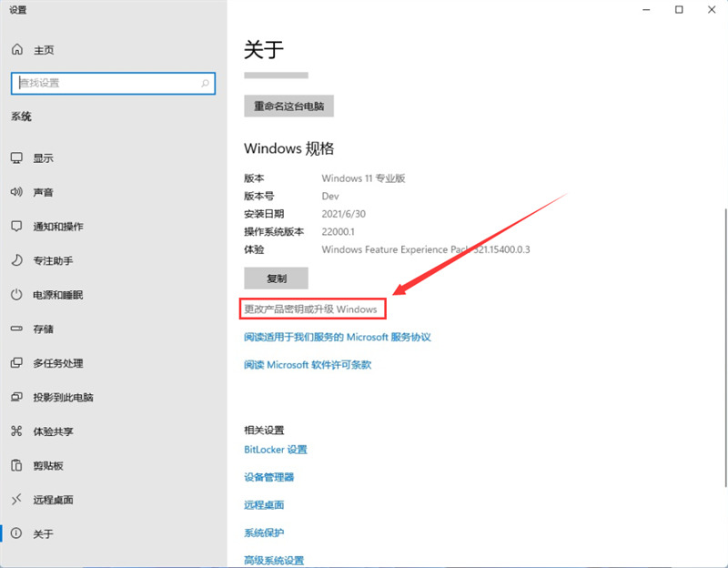Read the Microsoft 服务协议 link
Image resolution: width=728 pixels, height=568 pixels.
click(337, 337)
